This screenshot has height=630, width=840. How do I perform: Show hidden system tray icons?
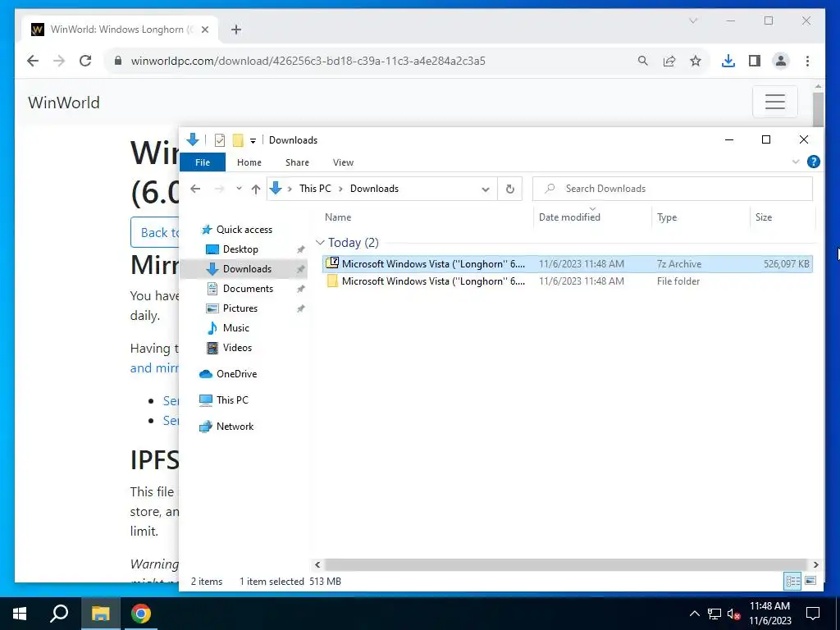pos(694,614)
